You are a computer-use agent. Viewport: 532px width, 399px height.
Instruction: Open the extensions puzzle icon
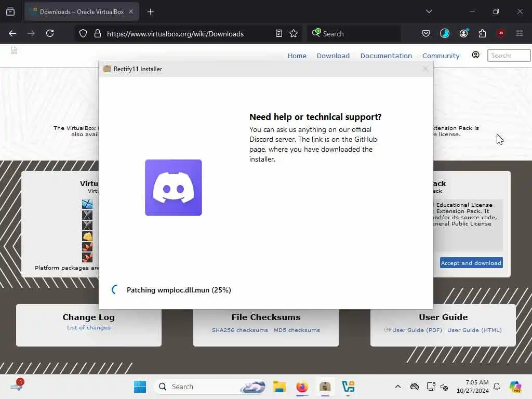pyautogui.click(x=482, y=33)
